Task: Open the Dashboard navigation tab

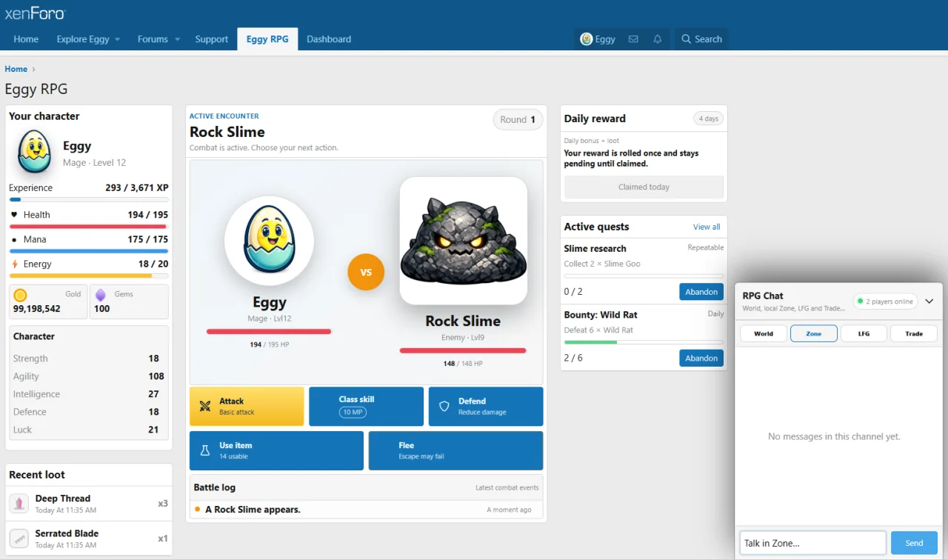Action: (x=329, y=39)
